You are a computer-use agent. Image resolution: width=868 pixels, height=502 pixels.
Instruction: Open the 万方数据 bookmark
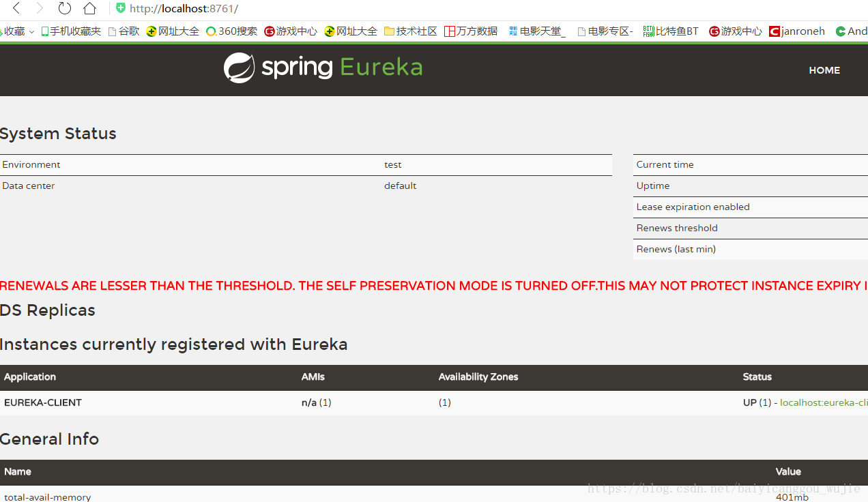471,31
